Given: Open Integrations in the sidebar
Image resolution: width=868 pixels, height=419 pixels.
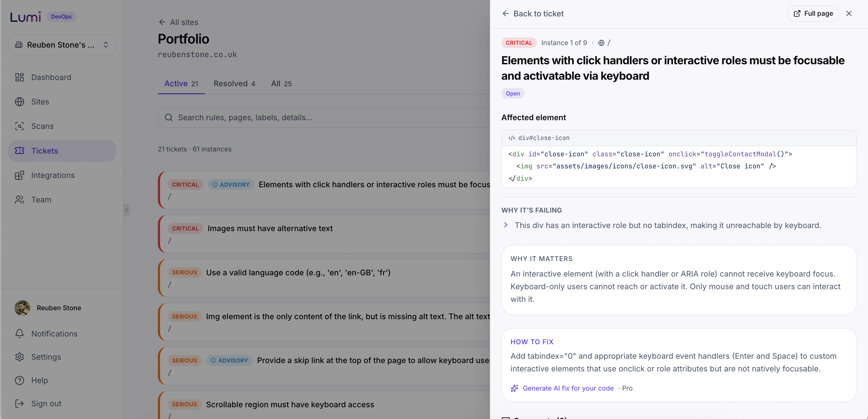Looking at the screenshot, I should pos(62,175).
